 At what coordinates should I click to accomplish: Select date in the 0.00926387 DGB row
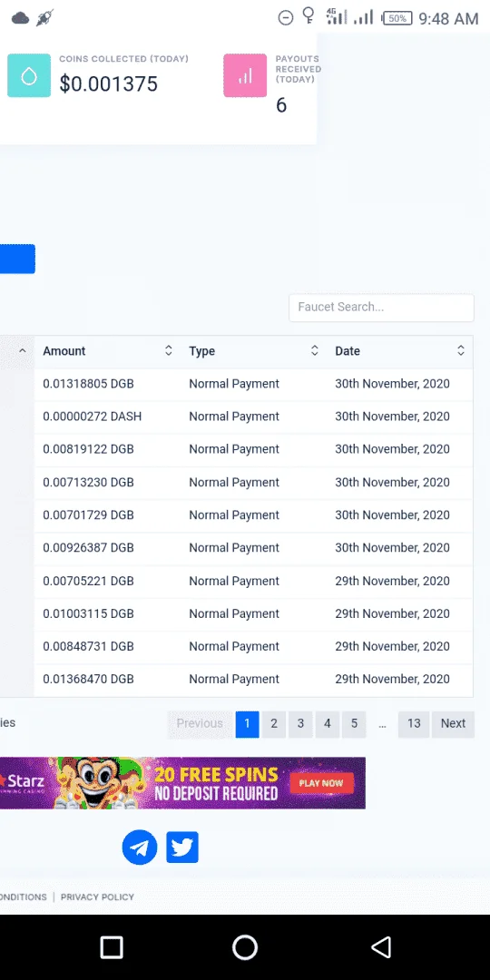tap(392, 547)
